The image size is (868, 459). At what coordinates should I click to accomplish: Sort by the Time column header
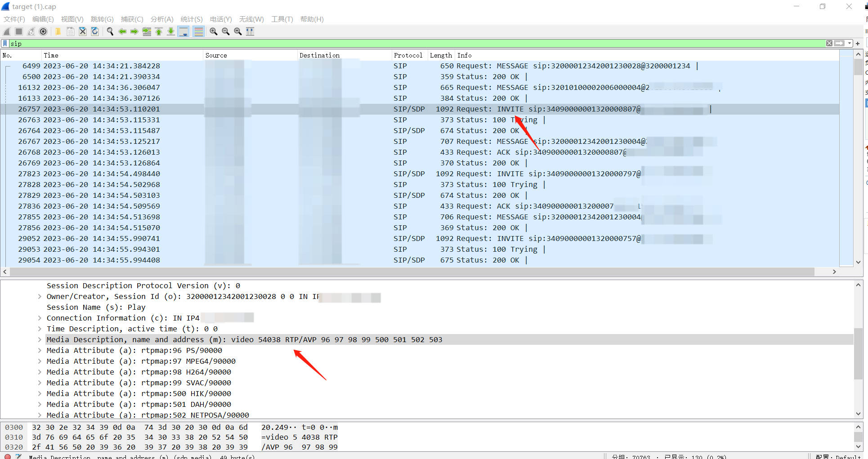pos(122,55)
